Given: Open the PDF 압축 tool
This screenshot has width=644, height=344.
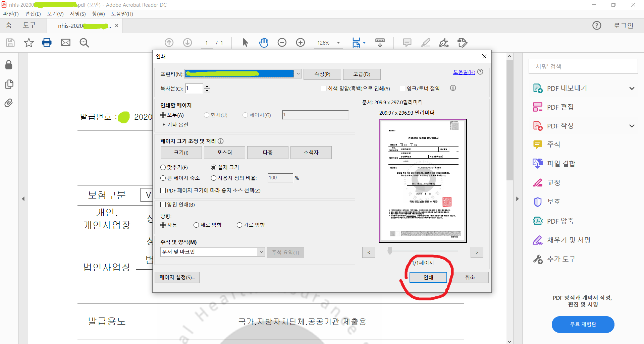Looking at the screenshot, I should pos(553,221).
